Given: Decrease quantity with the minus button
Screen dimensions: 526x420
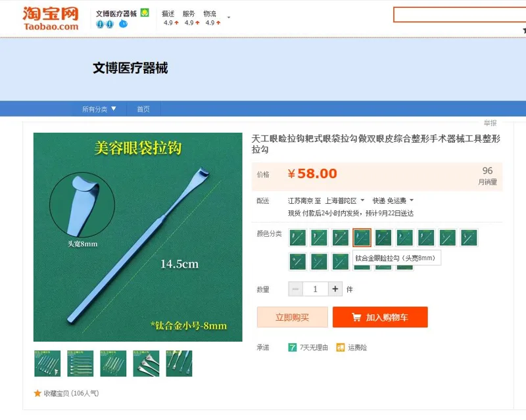Looking at the screenshot, I should (295, 289).
